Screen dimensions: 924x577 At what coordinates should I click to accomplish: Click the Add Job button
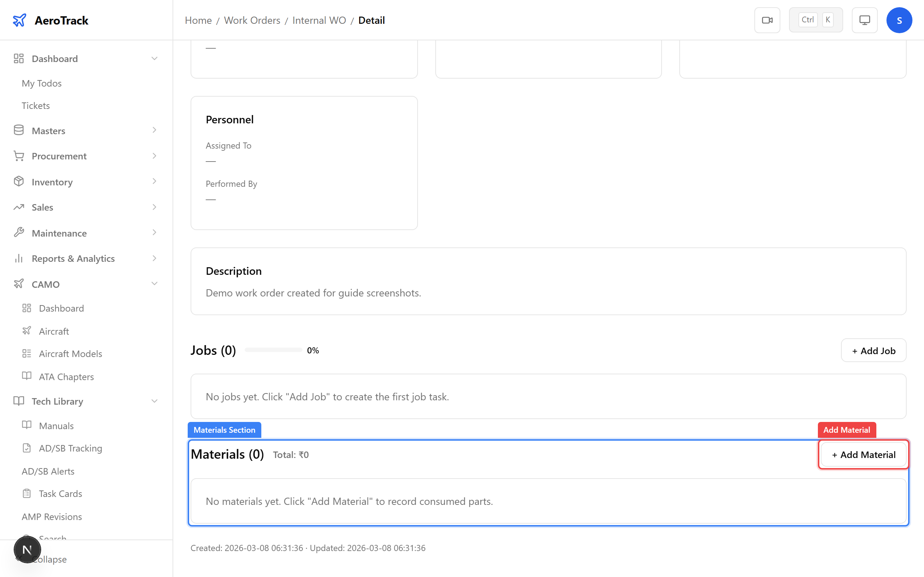(x=873, y=350)
